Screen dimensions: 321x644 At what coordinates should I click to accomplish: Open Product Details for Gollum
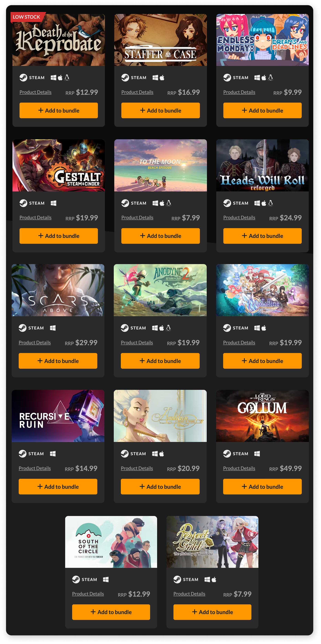click(x=239, y=468)
